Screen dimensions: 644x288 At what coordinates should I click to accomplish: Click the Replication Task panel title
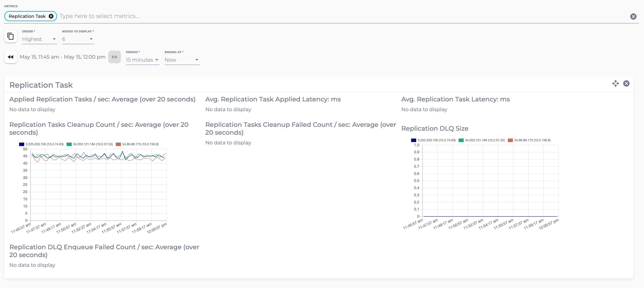pos(41,85)
